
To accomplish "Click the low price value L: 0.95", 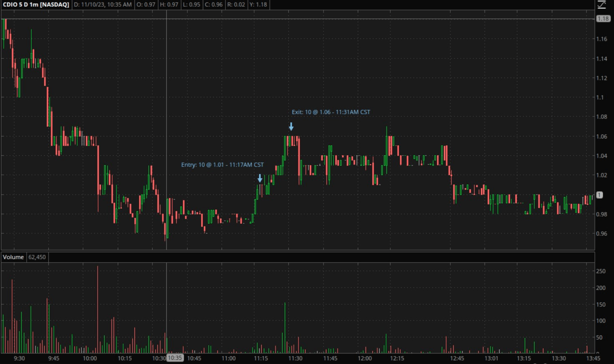I will (x=192, y=5).
